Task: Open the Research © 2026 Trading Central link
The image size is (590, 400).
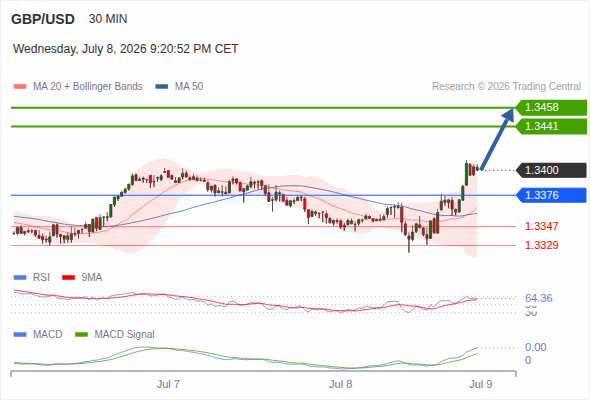Action: [506, 87]
